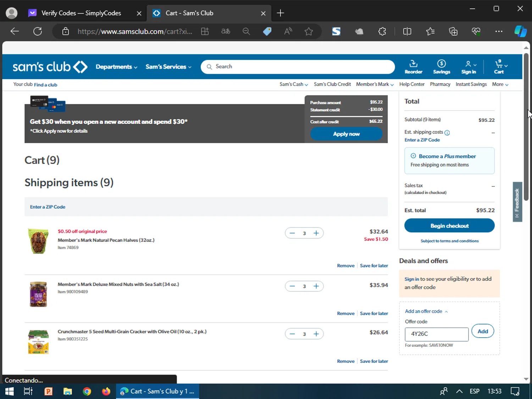
Task: Open the browser favorites list
Action: [x=430, y=32]
